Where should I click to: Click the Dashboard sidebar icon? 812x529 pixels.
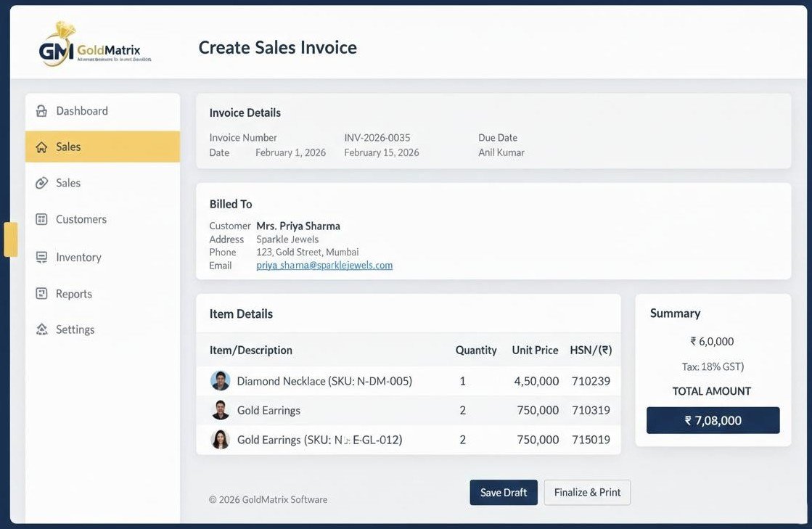coord(42,111)
